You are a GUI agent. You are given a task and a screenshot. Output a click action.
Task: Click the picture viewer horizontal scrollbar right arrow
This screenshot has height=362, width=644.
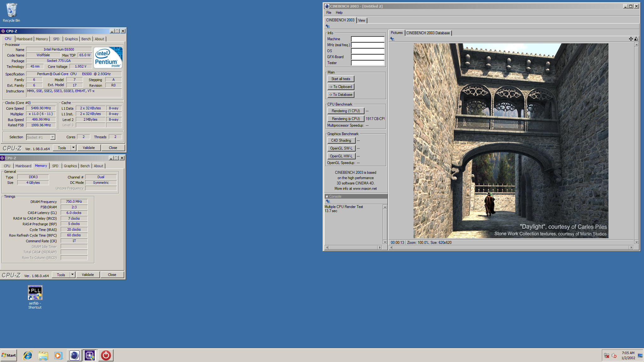[631, 248]
